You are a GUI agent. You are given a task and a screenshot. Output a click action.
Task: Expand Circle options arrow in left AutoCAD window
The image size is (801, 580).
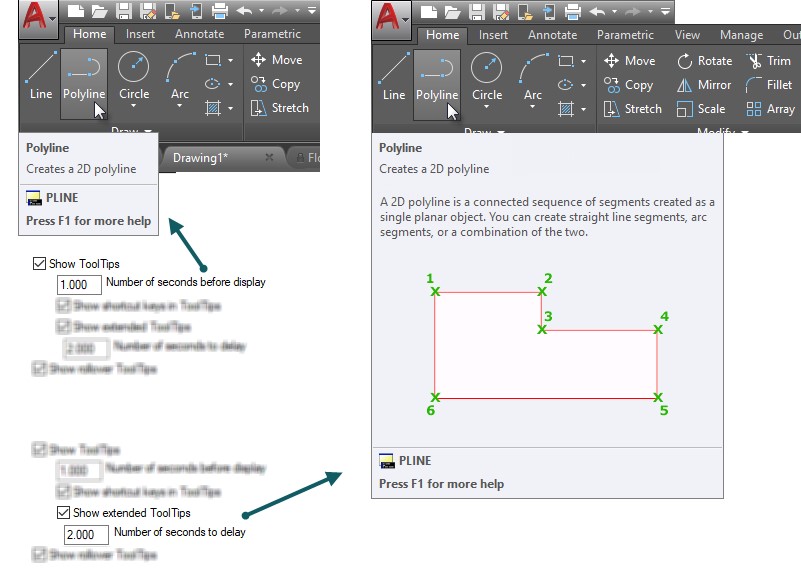point(134,106)
